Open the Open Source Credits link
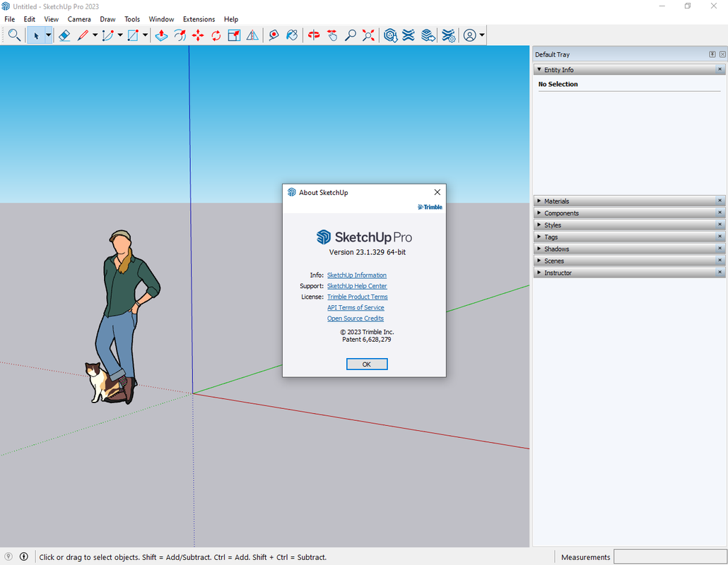Image resolution: width=728 pixels, height=565 pixels. tap(356, 319)
